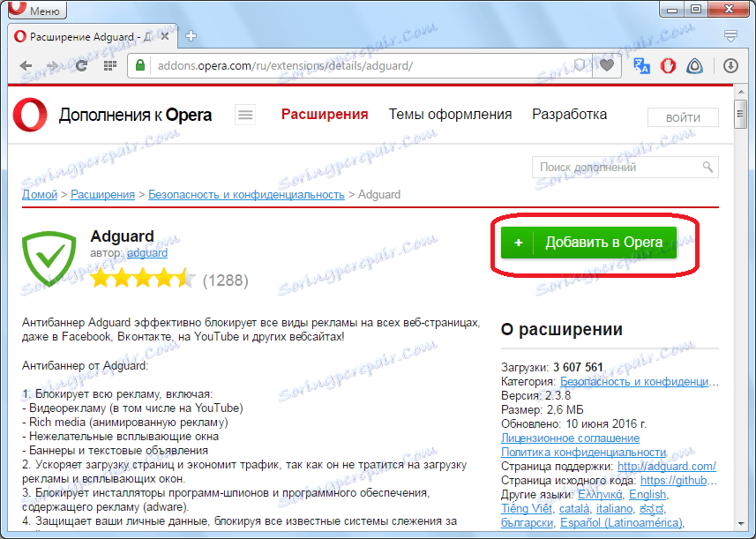This screenshot has width=756, height=539.
Task: Open the Speed Dial grid icon
Action: (x=110, y=65)
